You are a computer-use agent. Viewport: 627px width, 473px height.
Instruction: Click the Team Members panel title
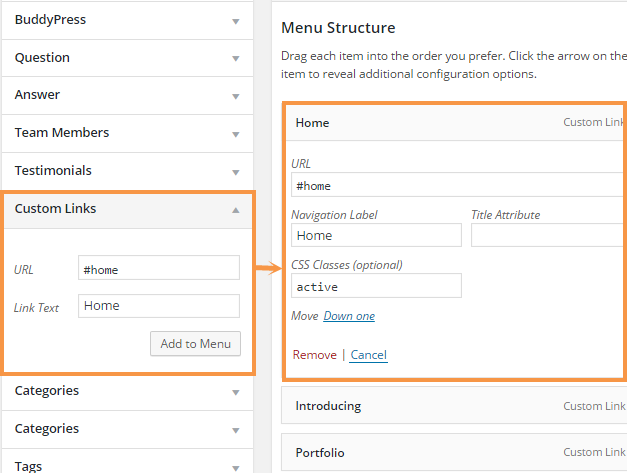coord(62,132)
